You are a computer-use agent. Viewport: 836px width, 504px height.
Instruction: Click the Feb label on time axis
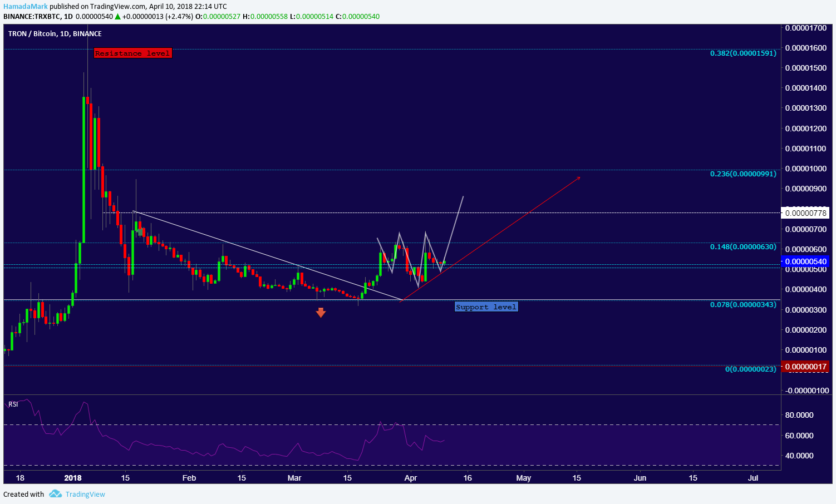[190, 478]
